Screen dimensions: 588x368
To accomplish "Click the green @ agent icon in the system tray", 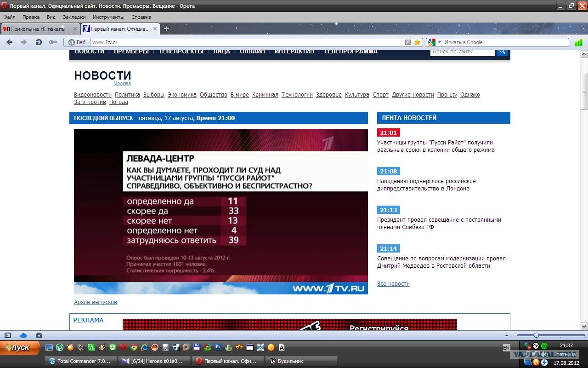I will pyautogui.click(x=544, y=346).
